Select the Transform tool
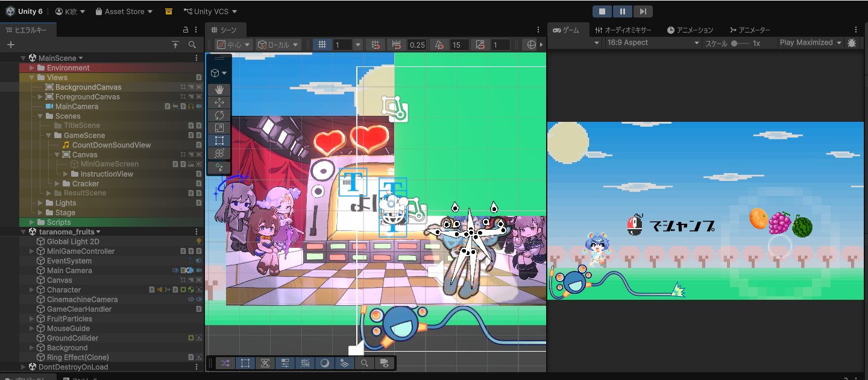The width and height of the screenshot is (868, 380). click(219, 153)
